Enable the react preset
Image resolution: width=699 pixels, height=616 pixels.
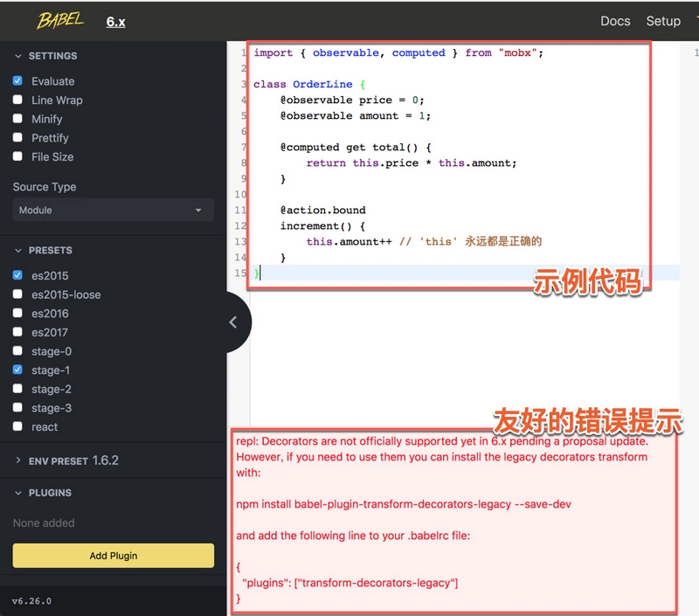(x=17, y=426)
